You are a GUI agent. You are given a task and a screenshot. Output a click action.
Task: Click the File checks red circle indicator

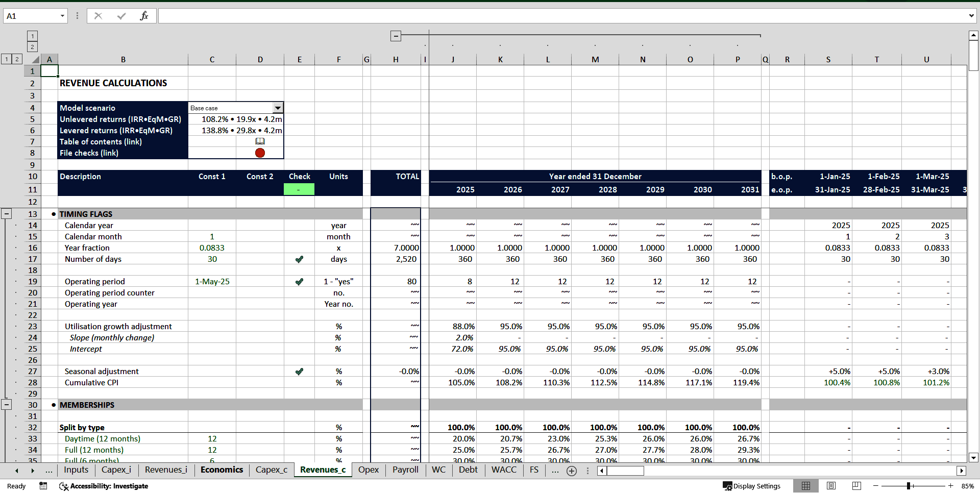point(260,153)
